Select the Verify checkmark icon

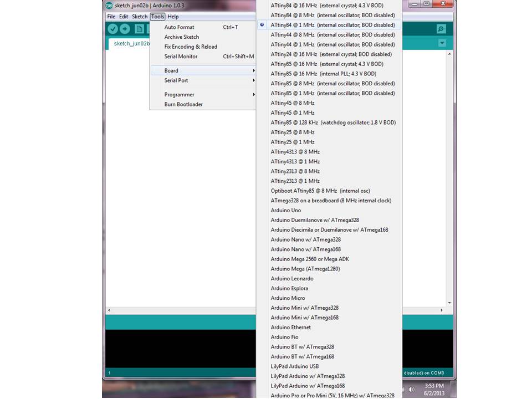click(x=112, y=28)
